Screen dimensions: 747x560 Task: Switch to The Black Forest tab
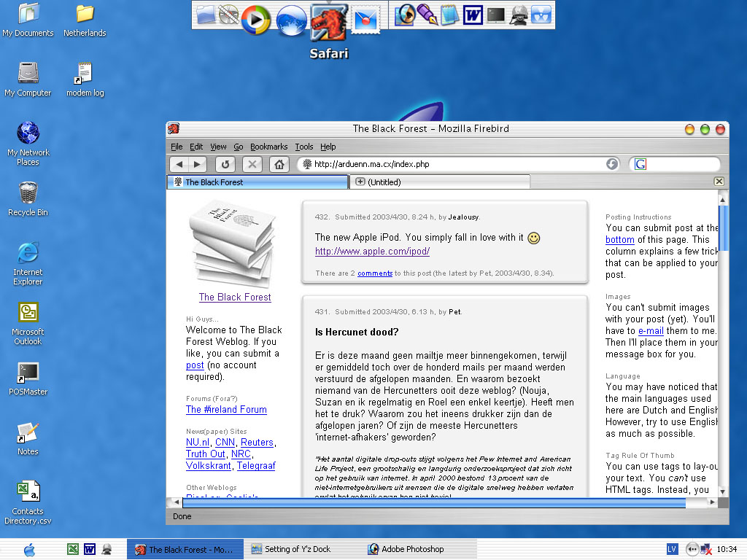pos(258,182)
